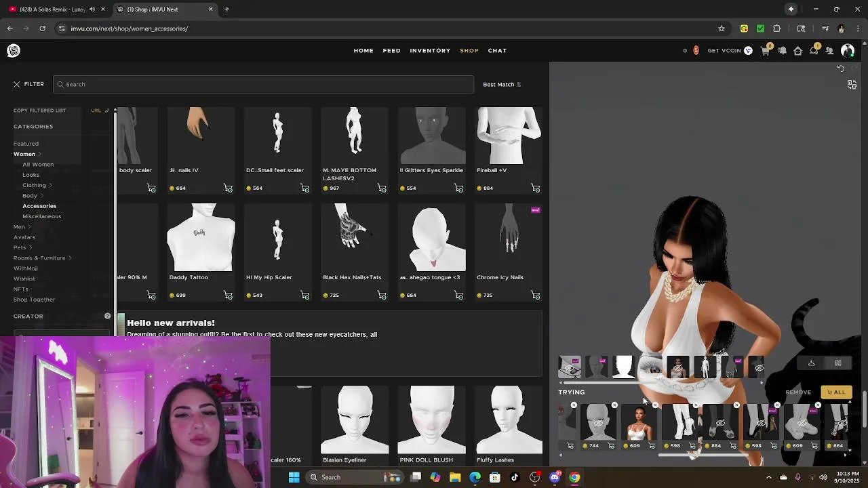Toggle visibility of the first worn item thumbnail

tap(570, 367)
